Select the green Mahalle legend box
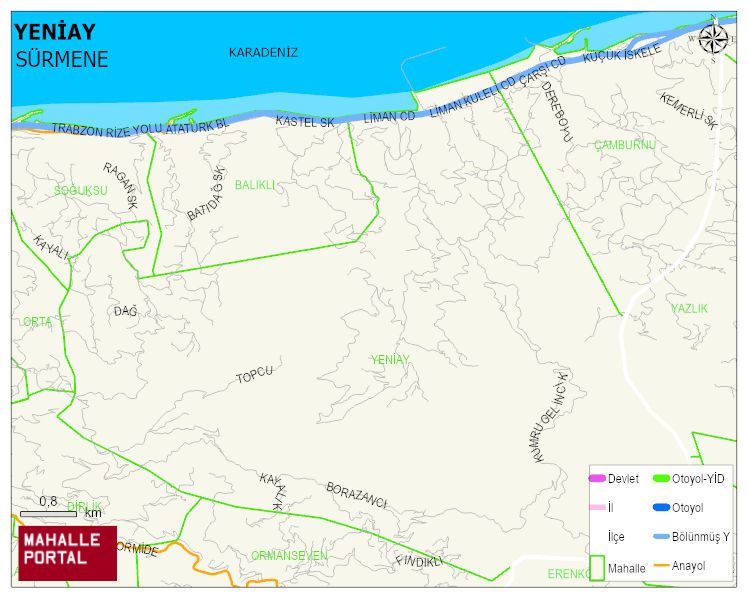 point(597,567)
